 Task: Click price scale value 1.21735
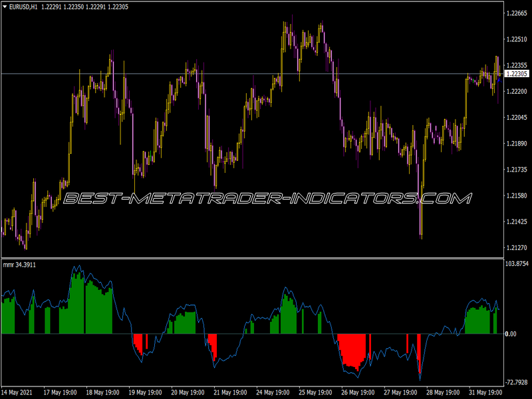(x=517, y=170)
